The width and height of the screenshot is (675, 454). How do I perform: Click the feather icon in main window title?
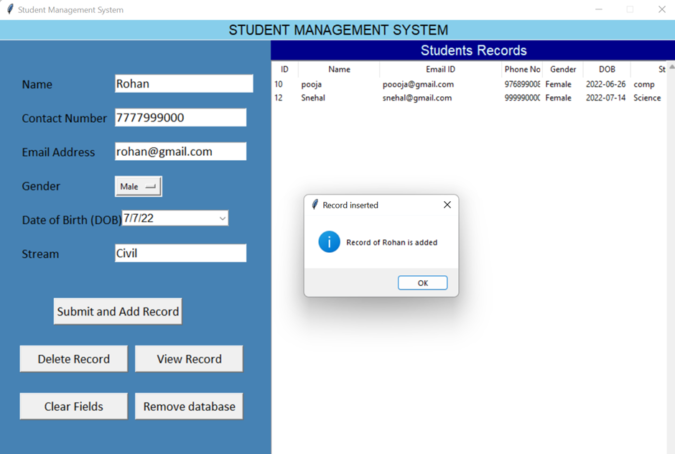click(x=10, y=9)
